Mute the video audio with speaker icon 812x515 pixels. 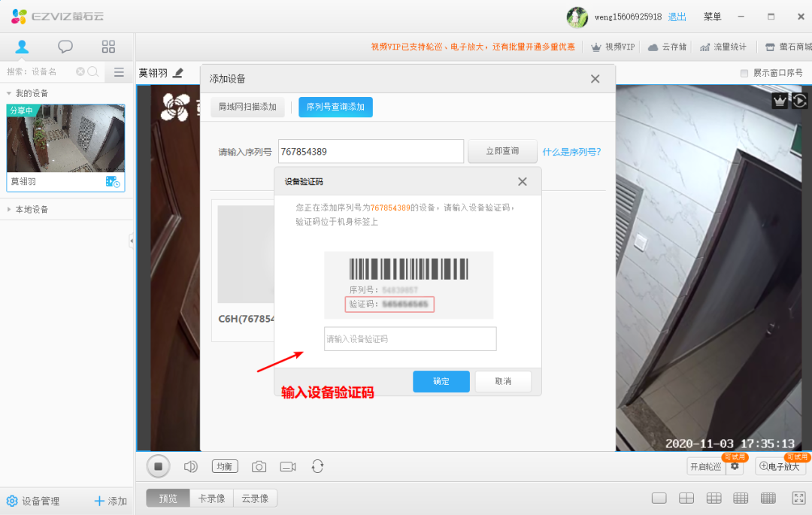click(190, 466)
